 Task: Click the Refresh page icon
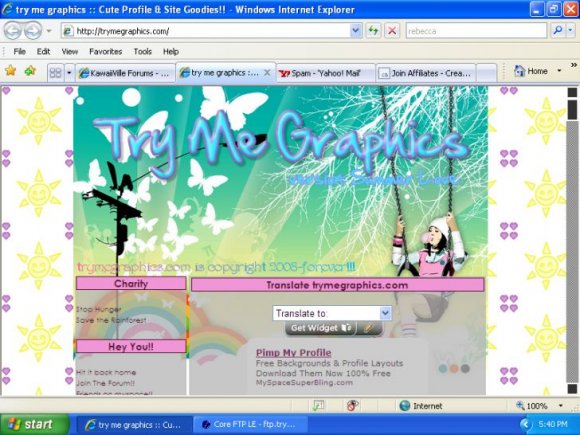pyautogui.click(x=374, y=31)
